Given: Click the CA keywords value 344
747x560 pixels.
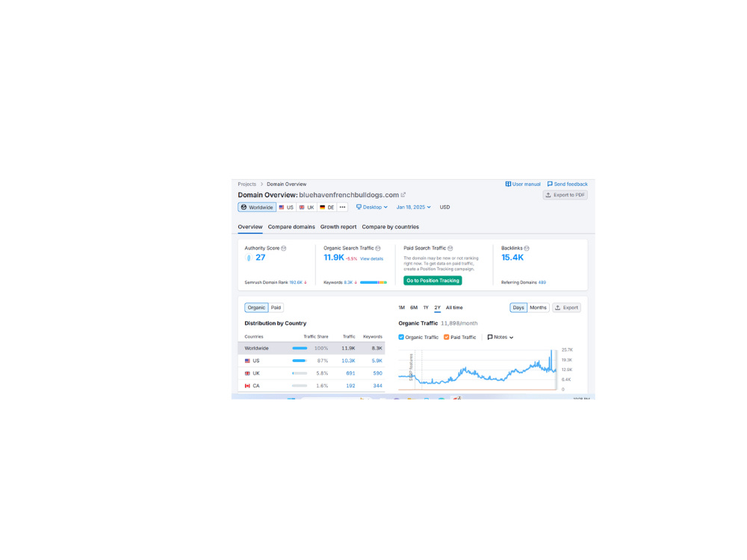Looking at the screenshot, I should click(x=377, y=386).
